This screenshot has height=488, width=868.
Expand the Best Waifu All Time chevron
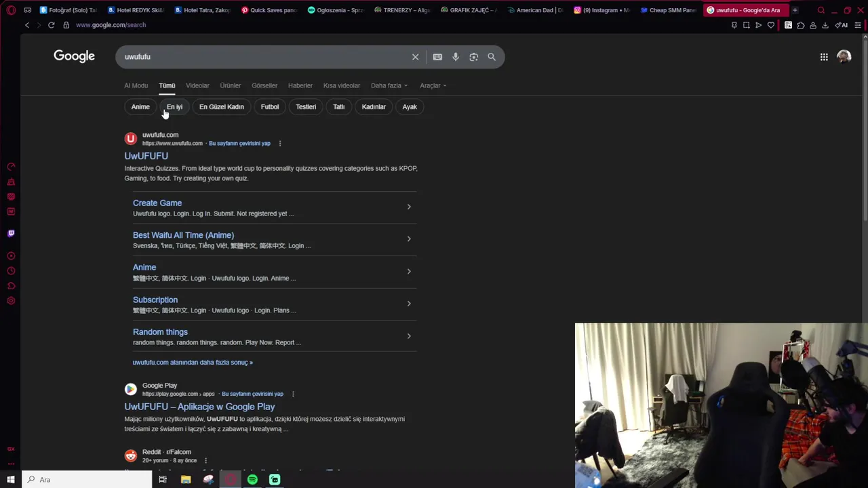[x=409, y=239]
